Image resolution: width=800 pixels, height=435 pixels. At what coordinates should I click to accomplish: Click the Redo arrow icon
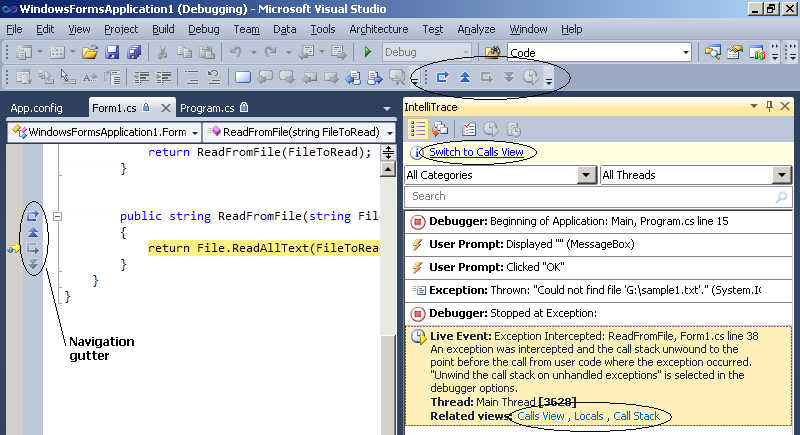270,52
